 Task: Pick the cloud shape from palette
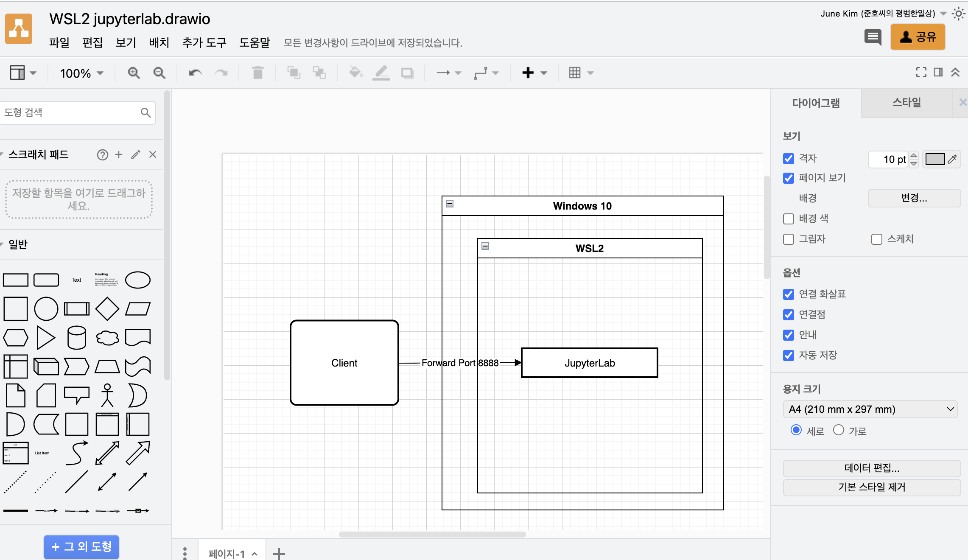point(107,338)
